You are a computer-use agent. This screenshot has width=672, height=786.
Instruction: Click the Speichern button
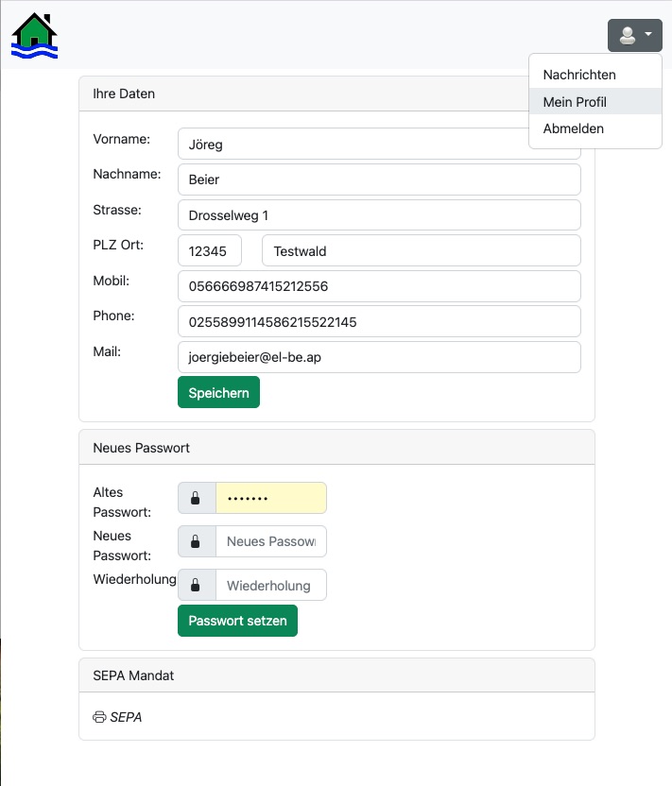[218, 392]
